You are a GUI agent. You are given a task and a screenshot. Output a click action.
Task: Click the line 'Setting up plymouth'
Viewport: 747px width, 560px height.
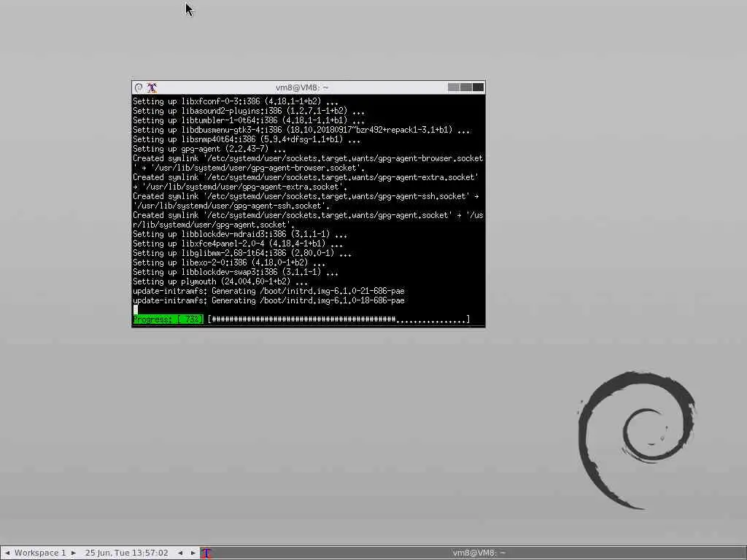pyautogui.click(x=220, y=282)
